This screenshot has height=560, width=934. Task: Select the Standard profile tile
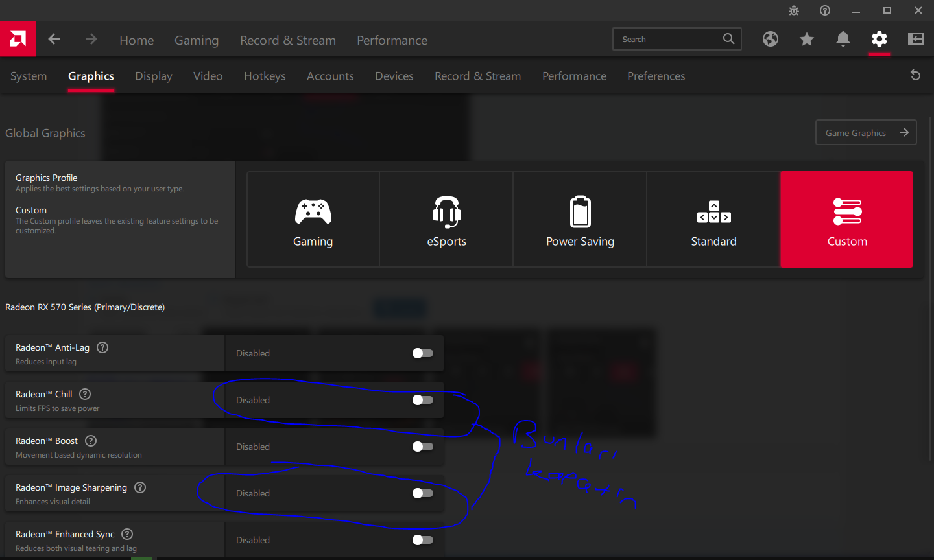713,220
